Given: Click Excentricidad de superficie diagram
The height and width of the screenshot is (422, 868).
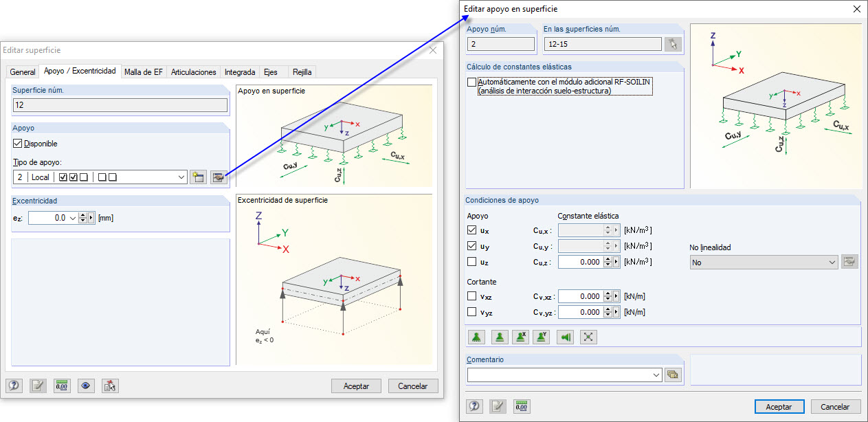Looking at the screenshot, I should (334, 279).
